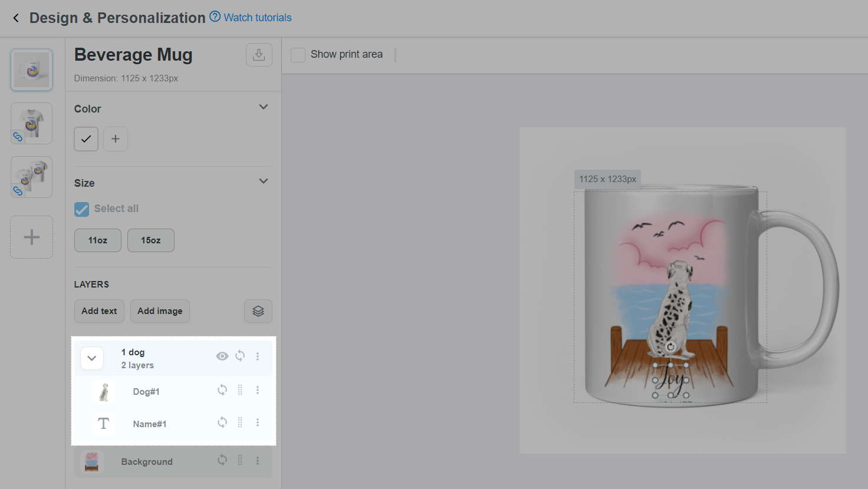The width and height of the screenshot is (868, 489).
Task: Click the drag handle on Name#1 layer
Action: 240,422
